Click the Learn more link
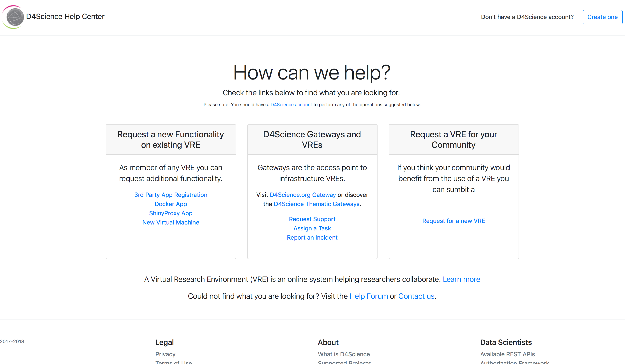This screenshot has width=625, height=364. click(461, 279)
